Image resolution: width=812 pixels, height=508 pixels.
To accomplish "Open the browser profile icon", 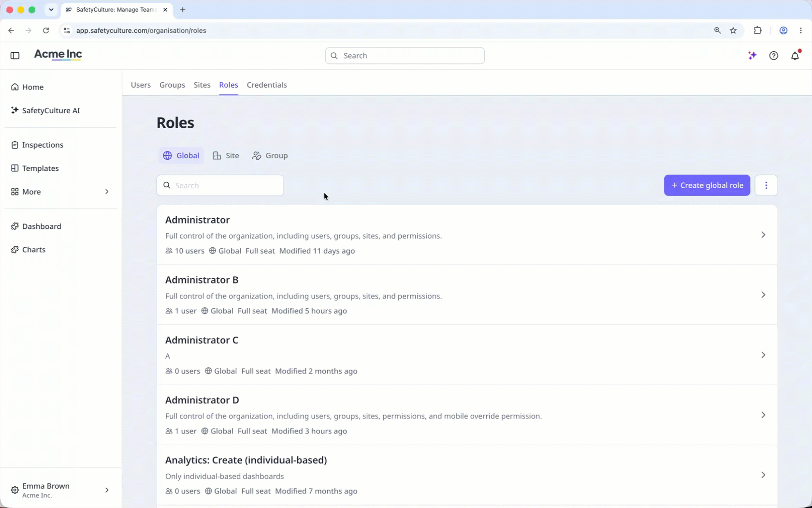I will pos(783,30).
